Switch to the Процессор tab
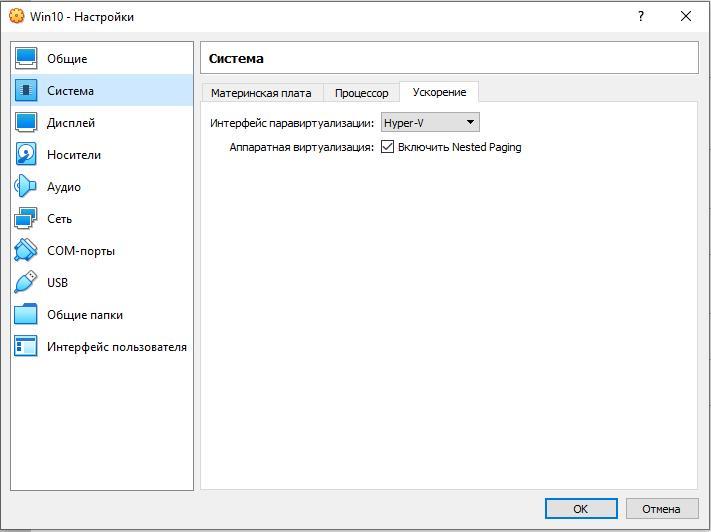The image size is (711, 532). pos(361,93)
